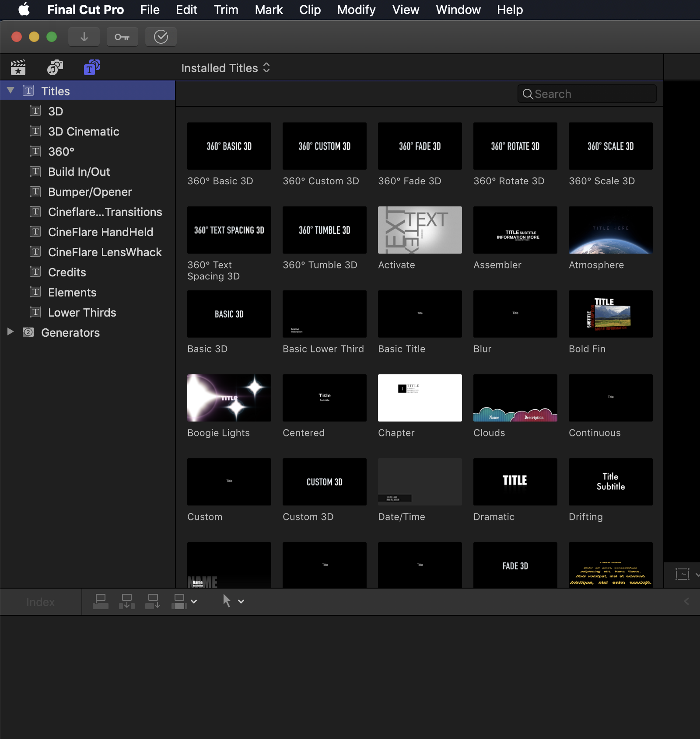Click the Index button
This screenshot has width=700, height=739.
pyautogui.click(x=40, y=602)
